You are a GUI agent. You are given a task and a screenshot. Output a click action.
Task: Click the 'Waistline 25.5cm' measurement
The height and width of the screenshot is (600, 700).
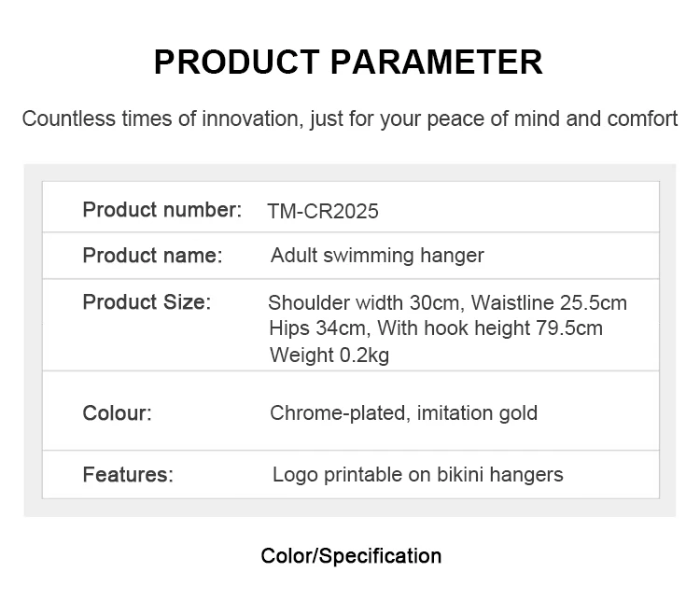point(550,303)
